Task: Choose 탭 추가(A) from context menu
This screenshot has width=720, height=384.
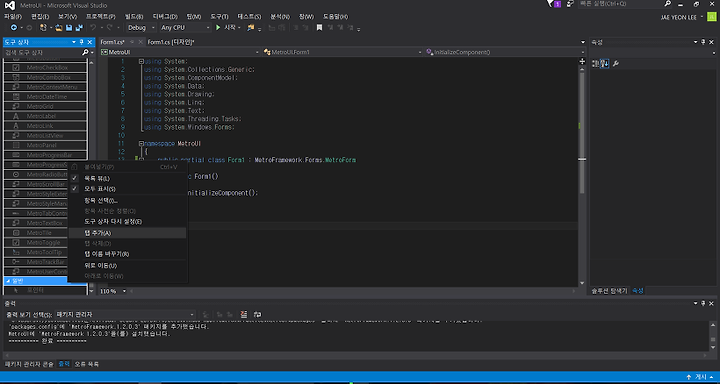Action: click(127, 233)
